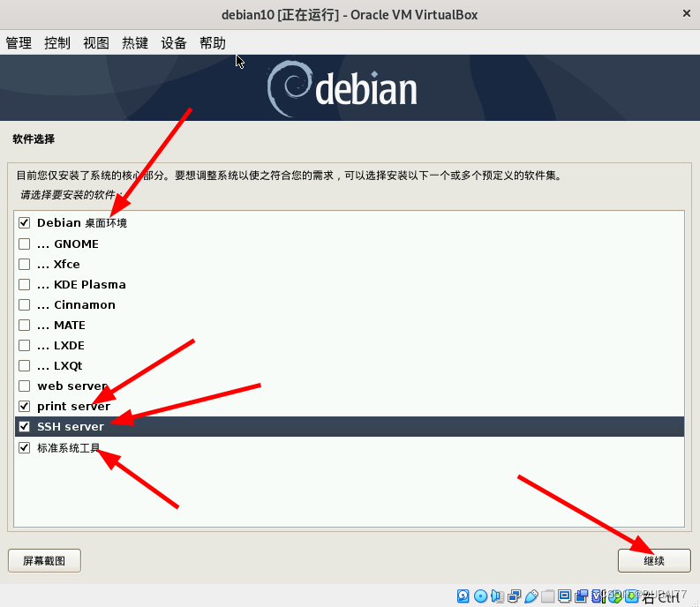Enable the MATE desktop checkbox
Screen dimensions: 700x607
pos(24,325)
